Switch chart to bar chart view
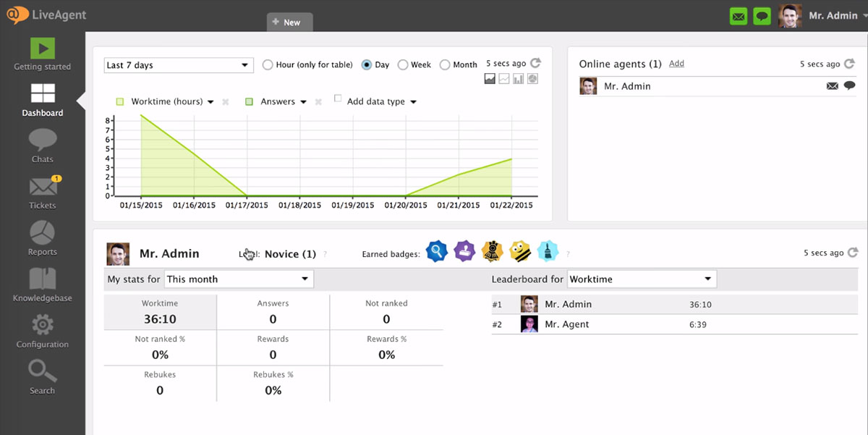This screenshot has width=868, height=435. click(519, 79)
